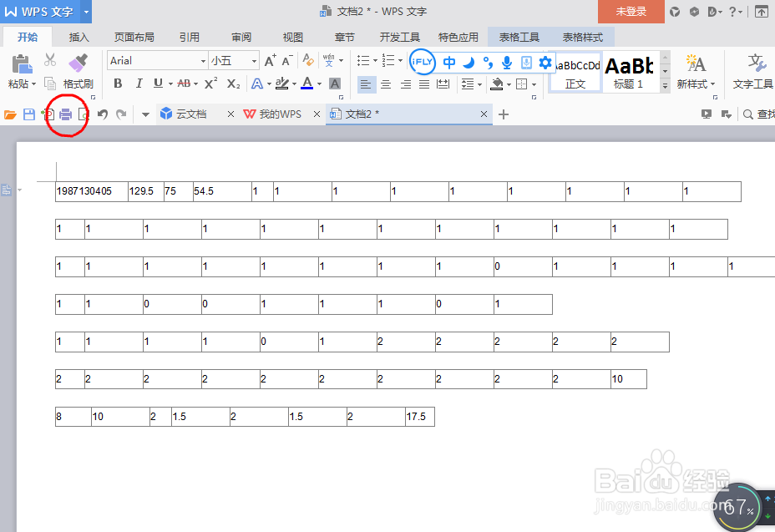Click table cell containing 17.5
775x532 pixels.
coord(419,416)
